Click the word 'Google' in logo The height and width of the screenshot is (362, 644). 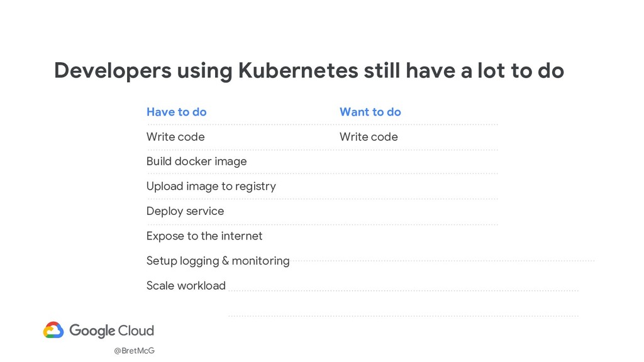click(x=92, y=331)
